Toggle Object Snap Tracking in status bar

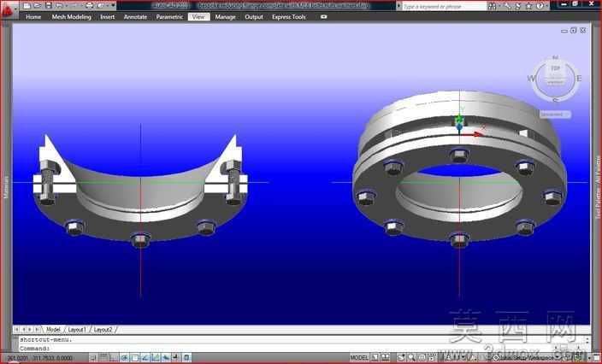(145, 357)
